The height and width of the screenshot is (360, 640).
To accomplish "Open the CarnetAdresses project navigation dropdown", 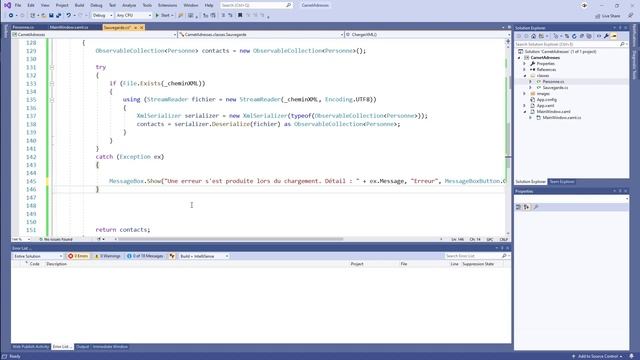I will point(94,35).
